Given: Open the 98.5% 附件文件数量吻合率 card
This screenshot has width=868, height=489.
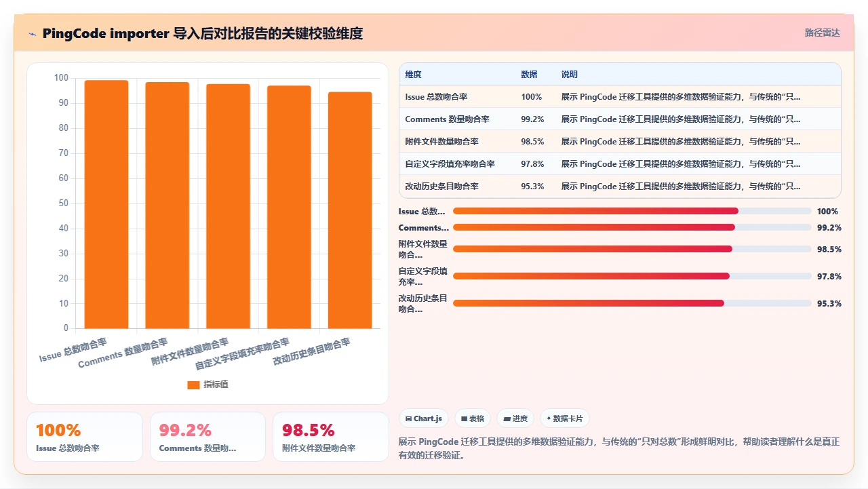Looking at the screenshot, I should (x=331, y=437).
